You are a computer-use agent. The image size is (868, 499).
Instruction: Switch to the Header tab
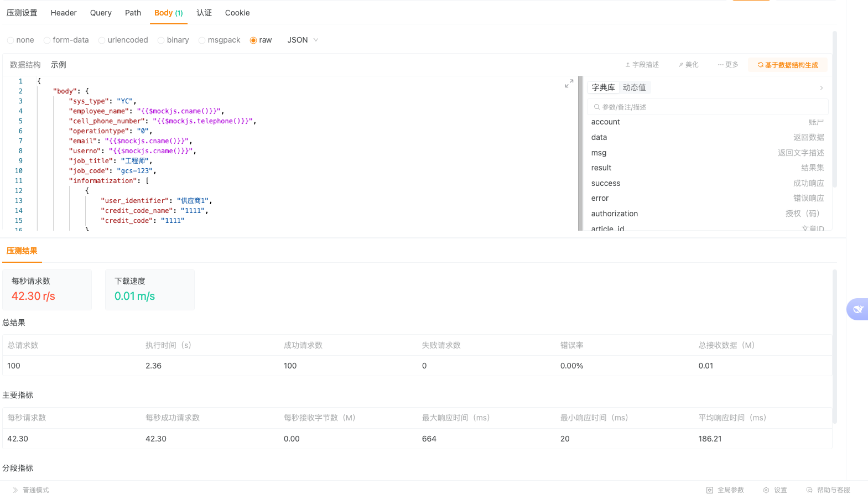pos(64,13)
